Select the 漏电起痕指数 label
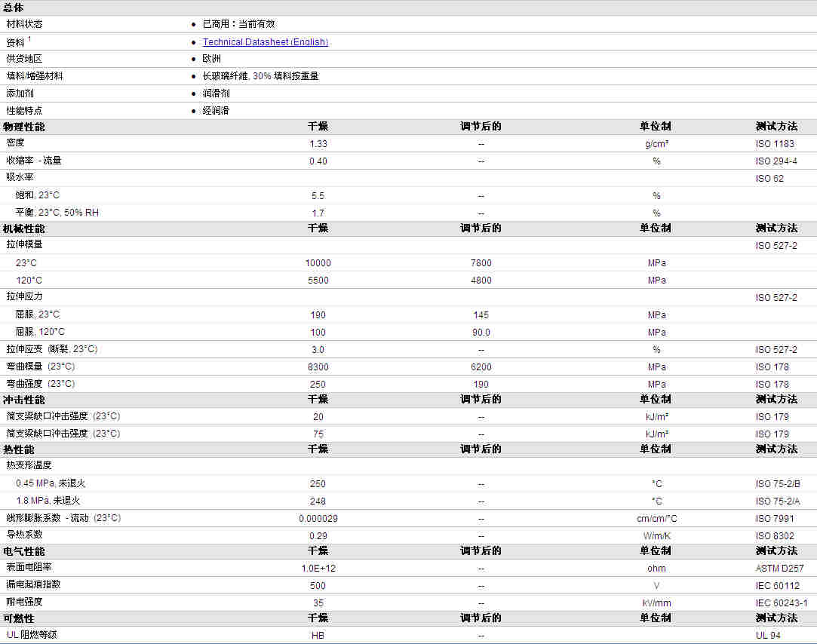The height and width of the screenshot is (644, 817). coord(33,584)
